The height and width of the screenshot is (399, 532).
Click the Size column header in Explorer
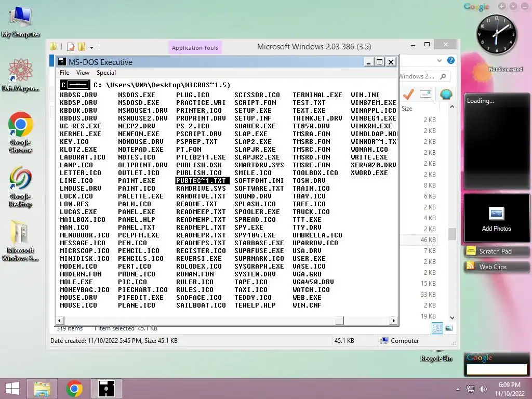(420, 109)
